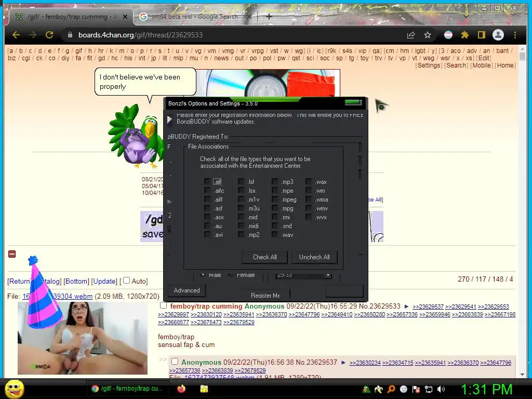Click the magnifier tray icon

pos(391,389)
